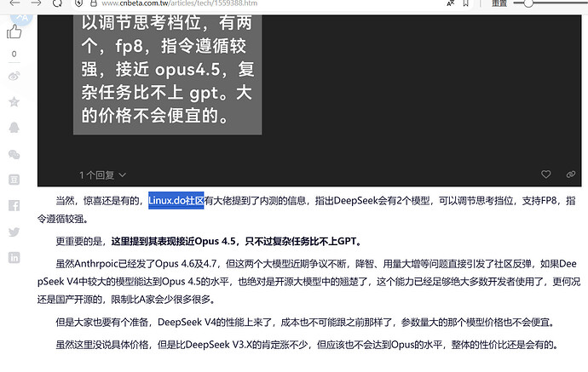The height and width of the screenshot is (372, 588).
Task: Go back with browser back arrow
Action: [15, 3]
